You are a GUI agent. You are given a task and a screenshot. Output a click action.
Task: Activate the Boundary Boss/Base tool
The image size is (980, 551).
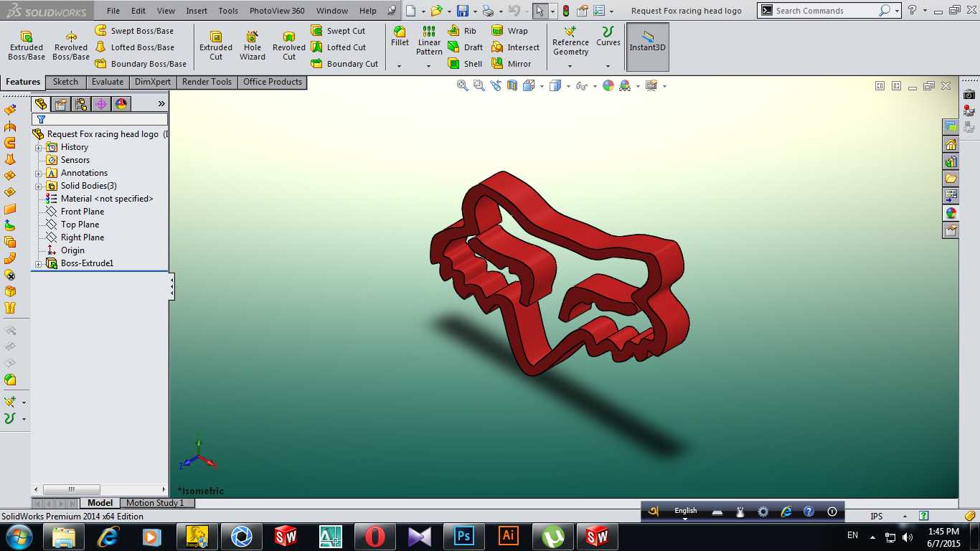pos(141,64)
